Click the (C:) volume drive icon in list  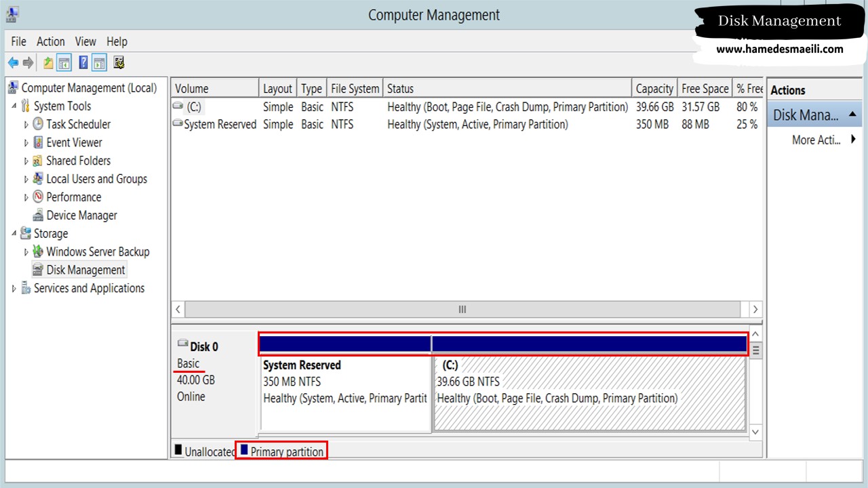point(178,106)
